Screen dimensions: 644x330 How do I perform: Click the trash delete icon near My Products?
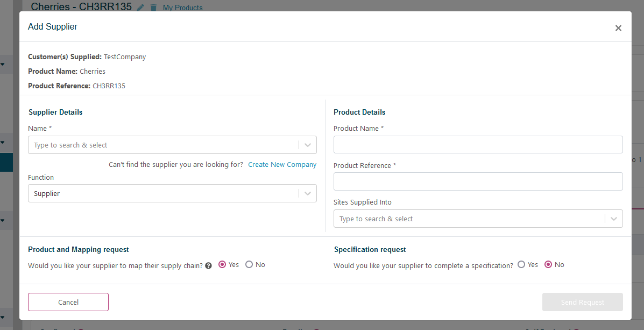[x=153, y=8]
